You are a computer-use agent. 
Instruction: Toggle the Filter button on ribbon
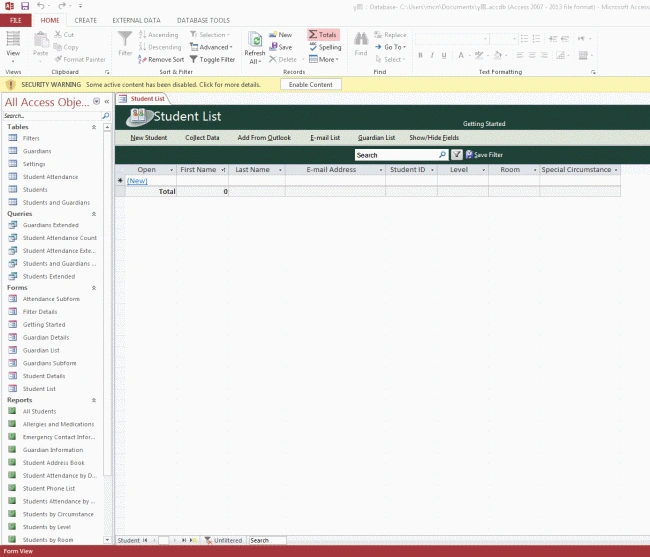coord(125,43)
